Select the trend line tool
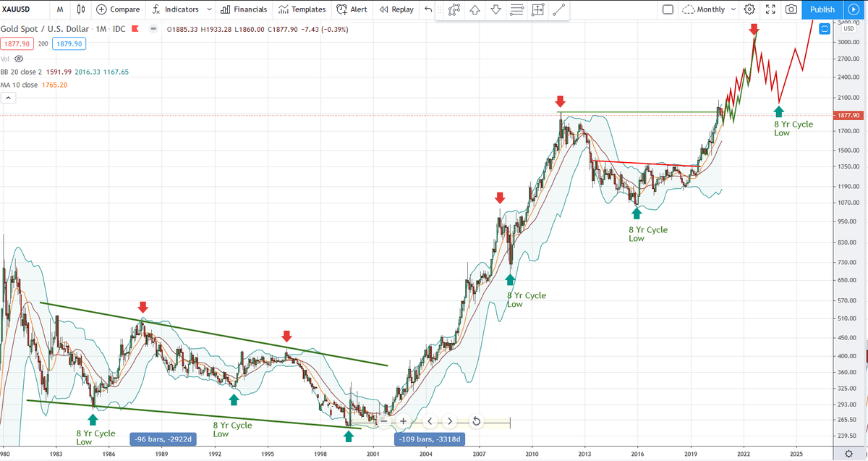 tap(558, 10)
